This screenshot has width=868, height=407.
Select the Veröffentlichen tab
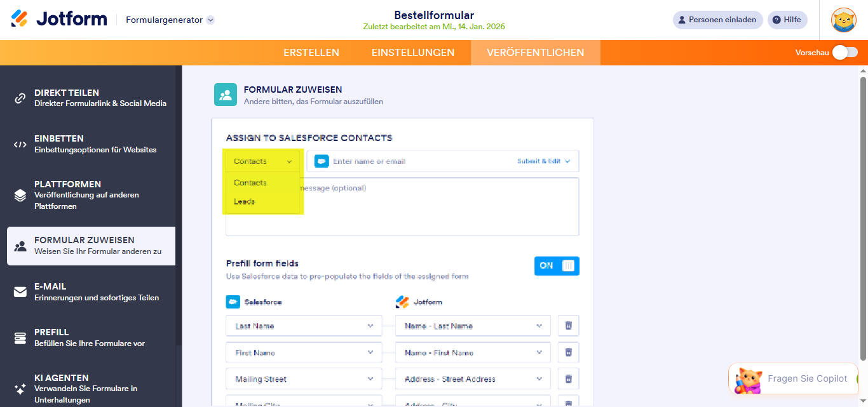[x=536, y=53]
